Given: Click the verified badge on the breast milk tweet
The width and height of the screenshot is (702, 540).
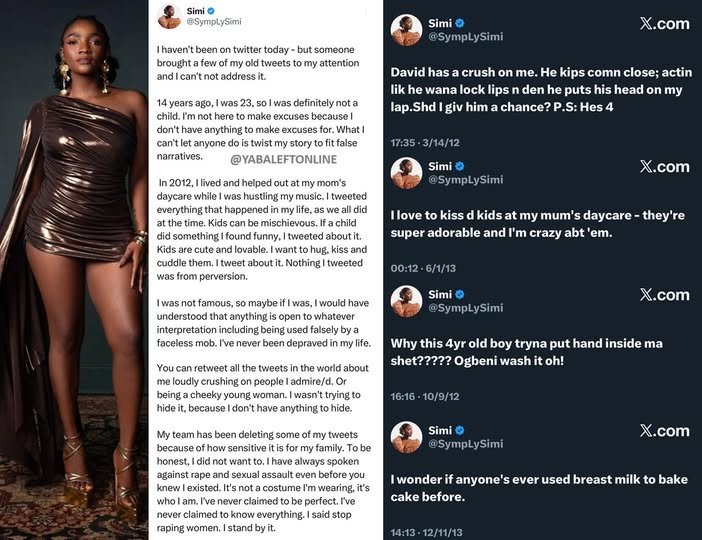Looking at the screenshot, I should [459, 430].
